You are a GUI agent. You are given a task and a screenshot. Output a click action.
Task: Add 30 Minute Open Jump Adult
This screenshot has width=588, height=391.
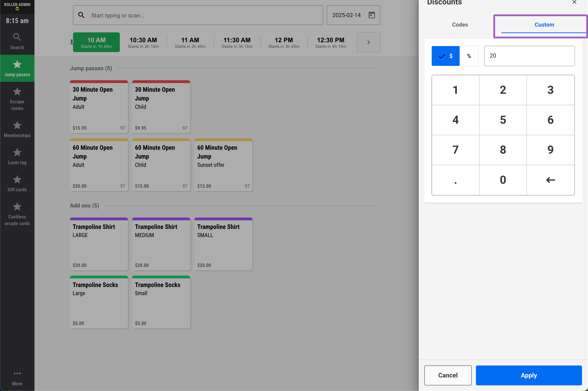pos(99,107)
